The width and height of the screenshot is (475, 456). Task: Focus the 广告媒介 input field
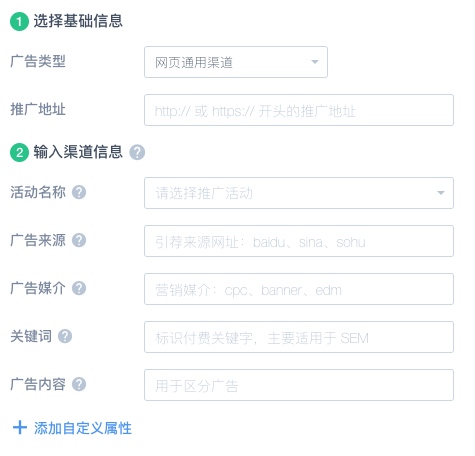tap(299, 289)
